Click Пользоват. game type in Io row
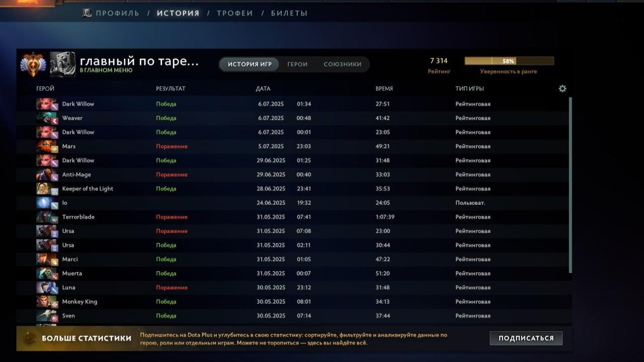 (470, 203)
